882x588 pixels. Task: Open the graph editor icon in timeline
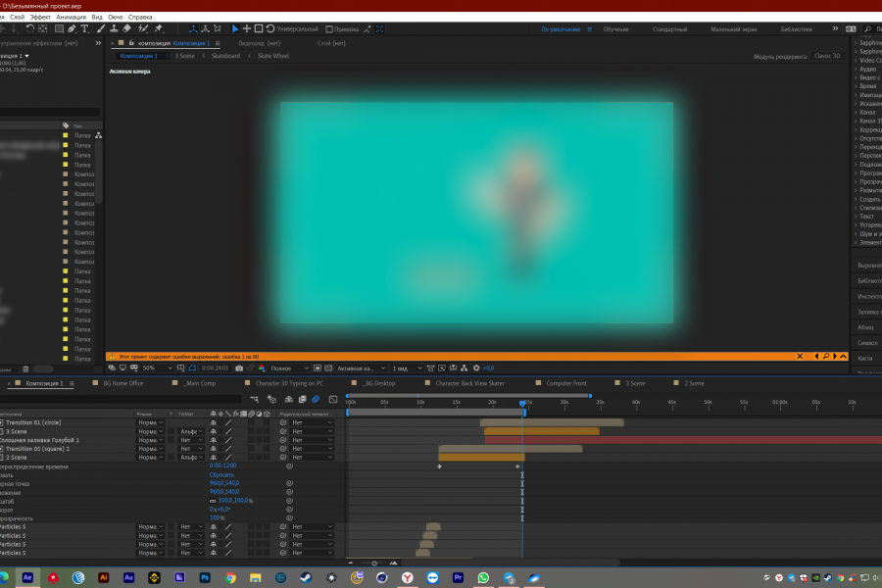coord(333,400)
